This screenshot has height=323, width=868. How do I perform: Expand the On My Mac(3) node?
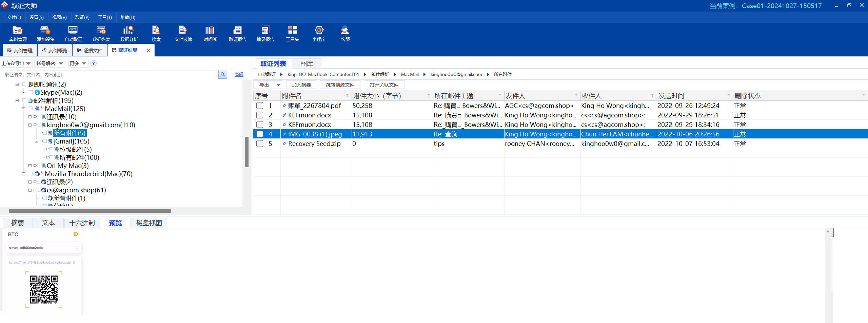point(30,166)
